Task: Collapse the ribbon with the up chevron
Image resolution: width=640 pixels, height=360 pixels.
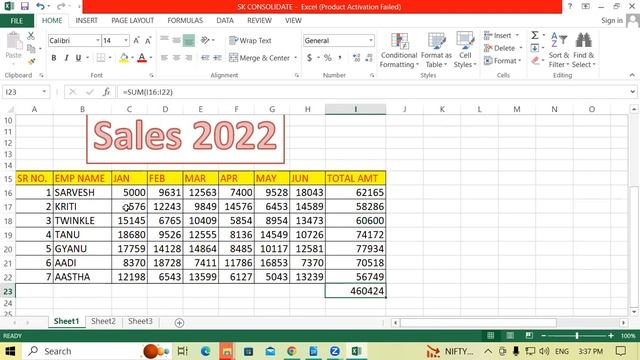Action: (x=632, y=75)
